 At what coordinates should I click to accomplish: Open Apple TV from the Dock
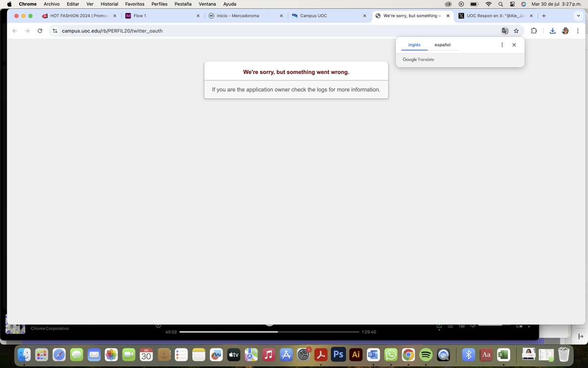(x=233, y=354)
